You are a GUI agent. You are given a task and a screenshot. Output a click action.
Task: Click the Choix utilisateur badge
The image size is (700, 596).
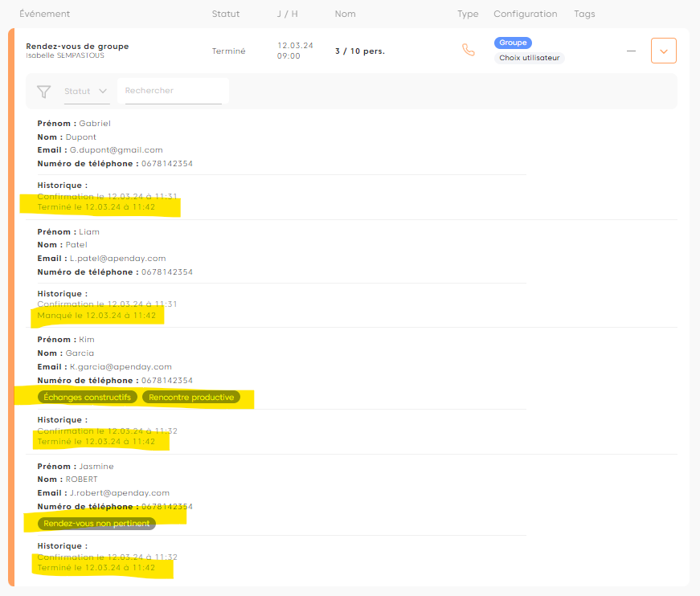tap(529, 58)
